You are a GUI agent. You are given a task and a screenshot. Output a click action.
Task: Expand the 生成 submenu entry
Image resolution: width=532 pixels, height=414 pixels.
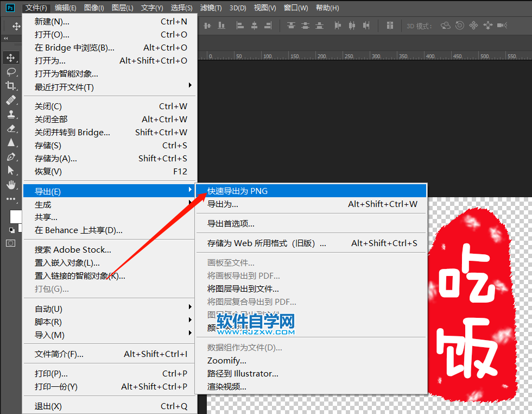click(x=110, y=204)
